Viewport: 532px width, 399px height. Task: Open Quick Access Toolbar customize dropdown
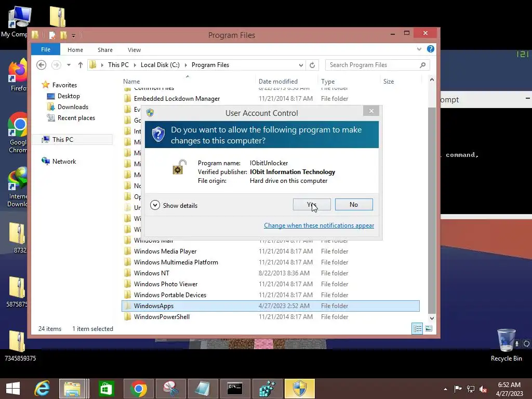click(x=73, y=35)
